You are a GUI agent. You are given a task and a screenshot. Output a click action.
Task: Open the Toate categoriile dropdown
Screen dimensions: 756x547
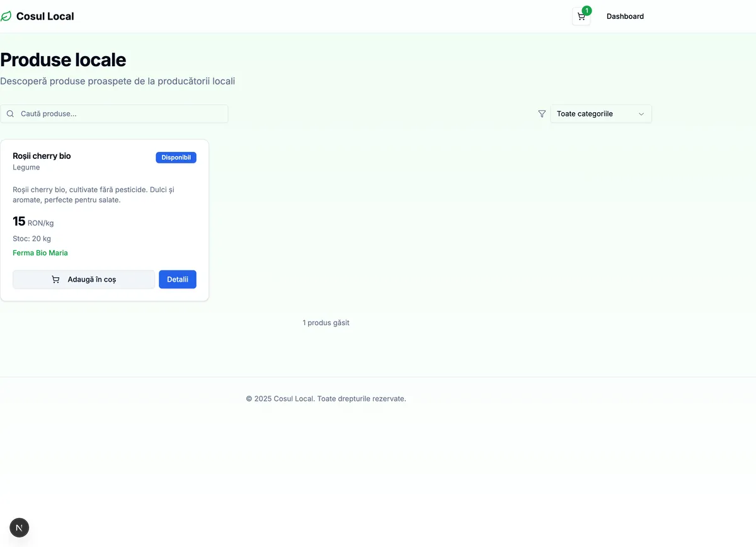601,114
